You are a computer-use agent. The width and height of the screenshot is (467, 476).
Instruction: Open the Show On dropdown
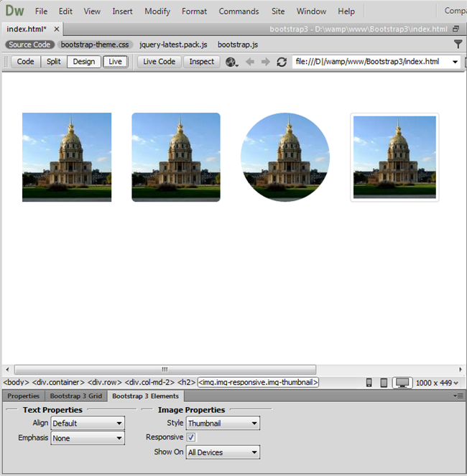[x=223, y=452]
